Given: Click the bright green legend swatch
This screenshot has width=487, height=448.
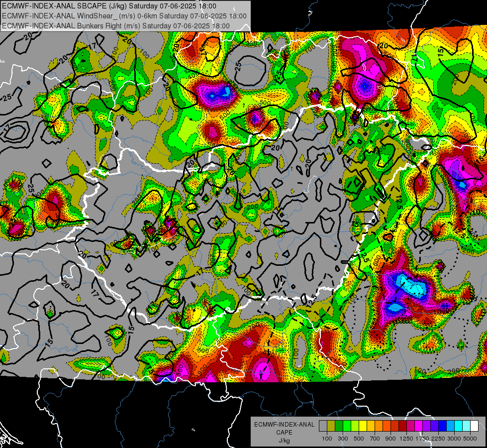Looking at the screenshot, I should (x=347, y=426).
